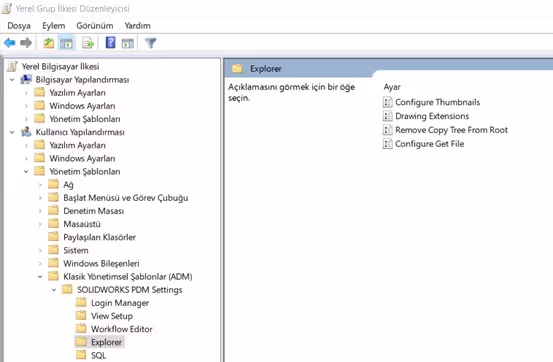Viewport: 553px width, 362px height.
Task: Click the Bilgisayar Yapılandırması computer icon
Action: coord(26,79)
